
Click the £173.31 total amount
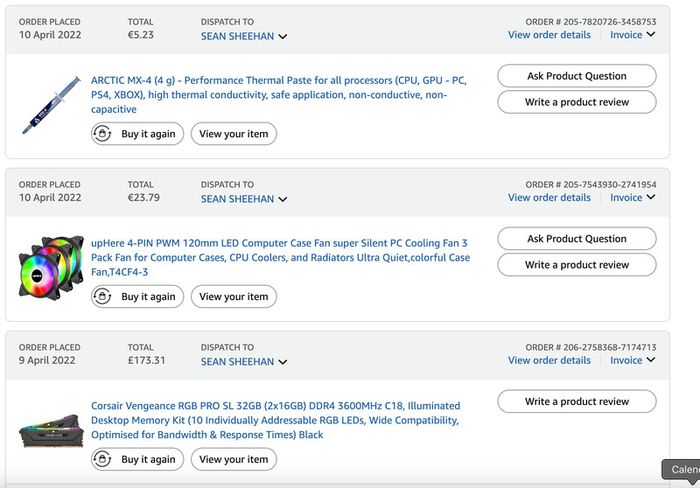[146, 360]
